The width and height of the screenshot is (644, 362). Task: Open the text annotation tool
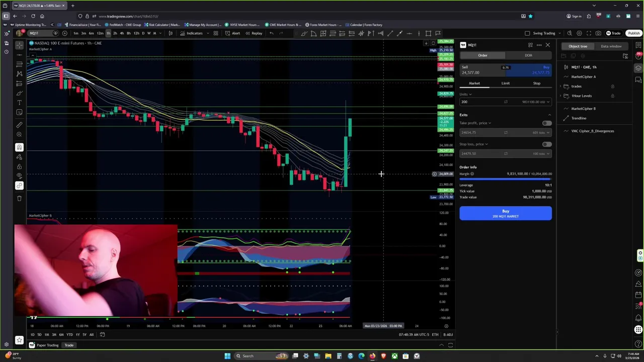point(19,103)
